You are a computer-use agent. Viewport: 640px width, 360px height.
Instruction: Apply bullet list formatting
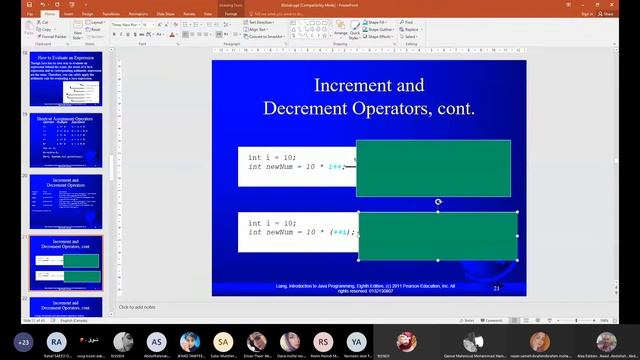186,25
